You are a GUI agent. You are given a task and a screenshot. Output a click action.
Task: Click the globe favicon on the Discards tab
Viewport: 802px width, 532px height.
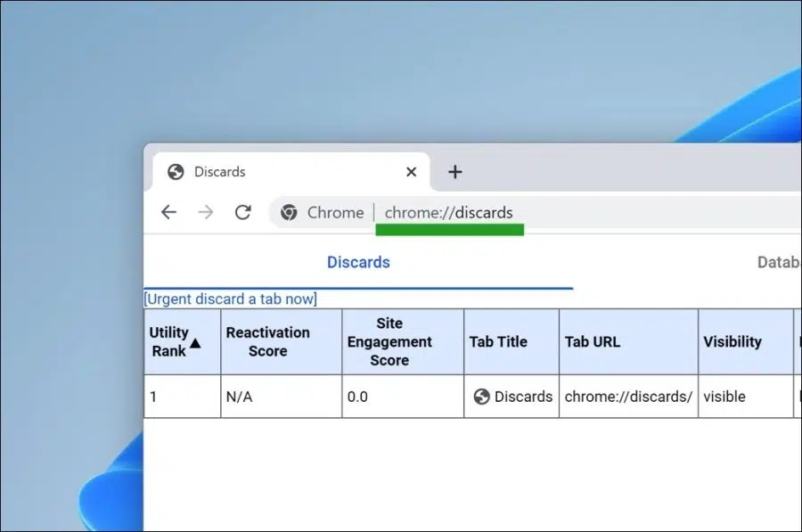176,172
